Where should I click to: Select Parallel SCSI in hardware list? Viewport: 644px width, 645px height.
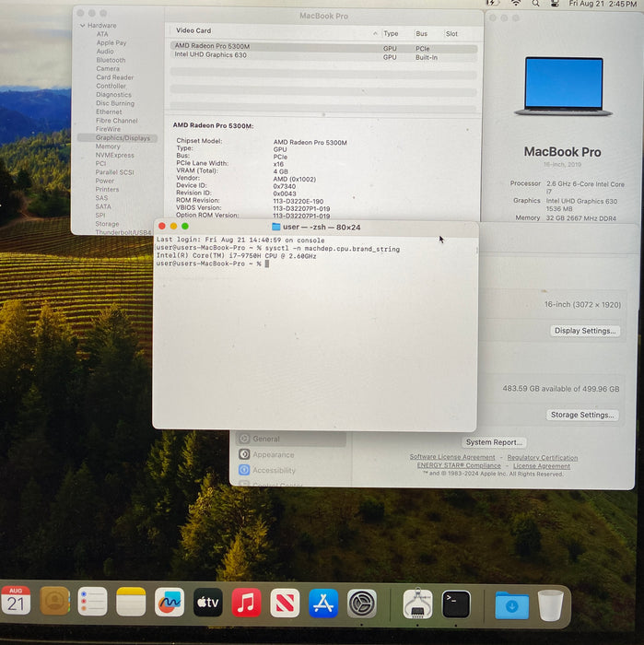pyautogui.click(x=115, y=172)
